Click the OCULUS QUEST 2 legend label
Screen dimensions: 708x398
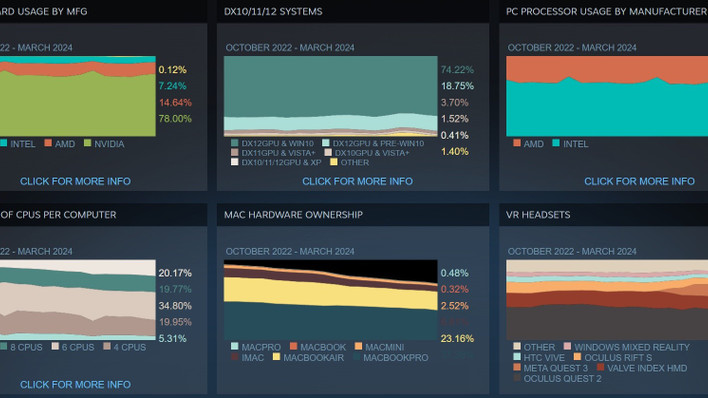[562, 379]
